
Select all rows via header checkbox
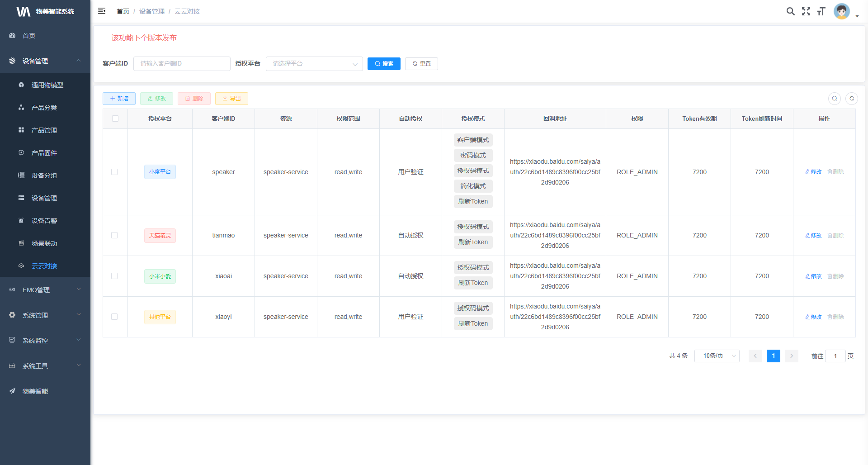pyautogui.click(x=115, y=119)
